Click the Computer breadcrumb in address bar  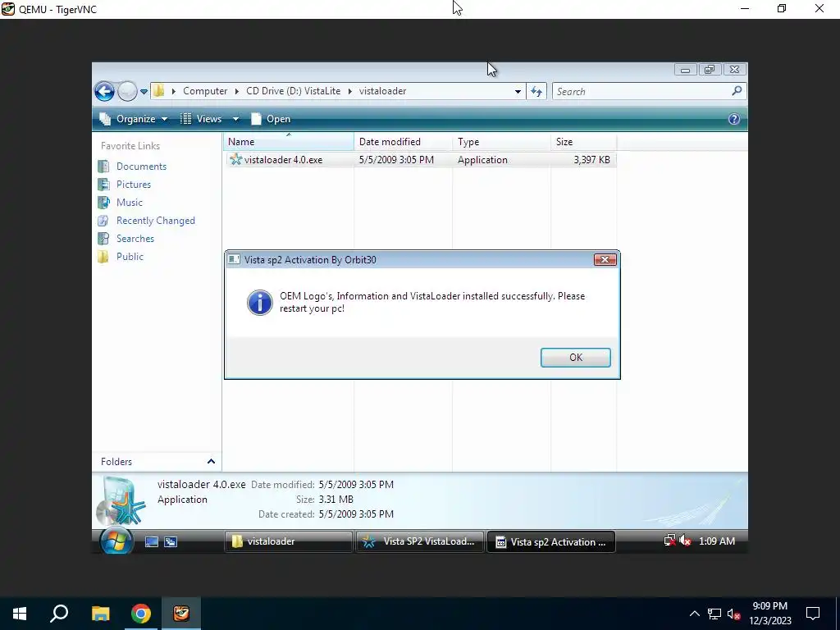pos(205,91)
